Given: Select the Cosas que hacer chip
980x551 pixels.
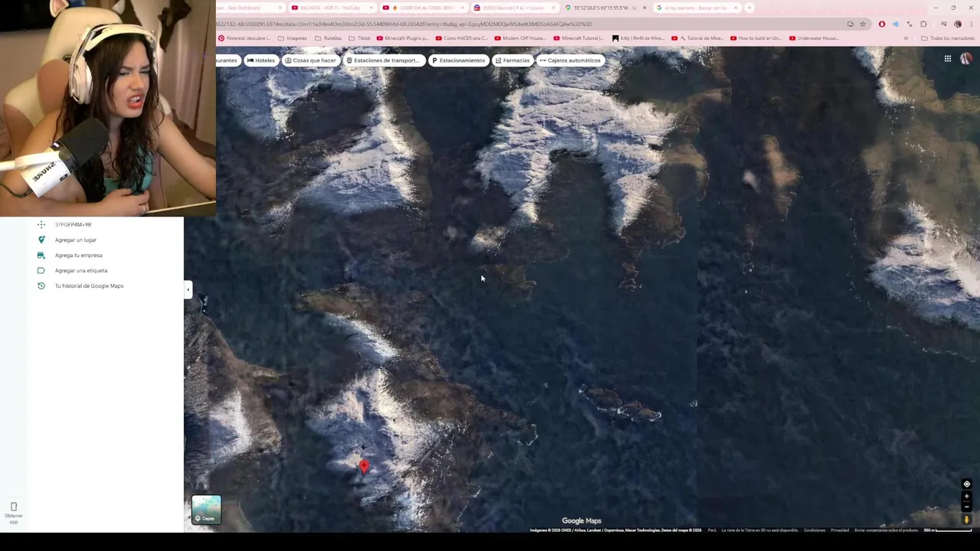Looking at the screenshot, I should coord(310,60).
